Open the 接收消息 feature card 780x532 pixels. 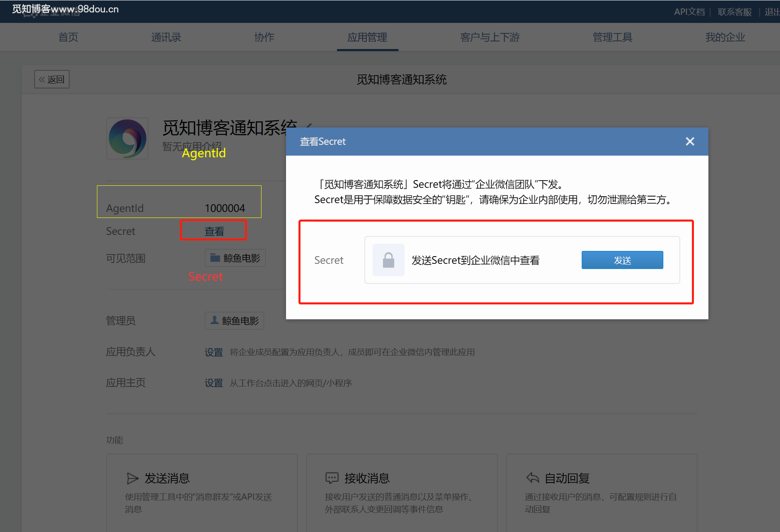pos(402,493)
